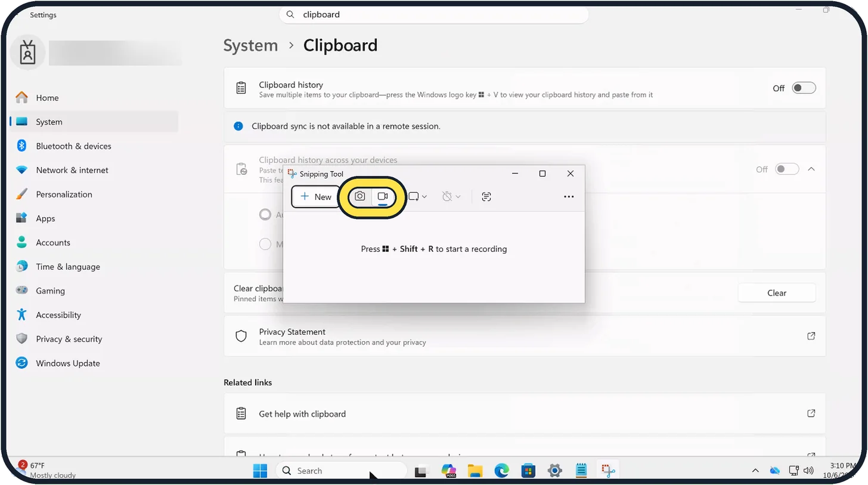Image resolution: width=868 pixels, height=485 pixels.
Task: Open Personalization settings
Action: click(94, 194)
